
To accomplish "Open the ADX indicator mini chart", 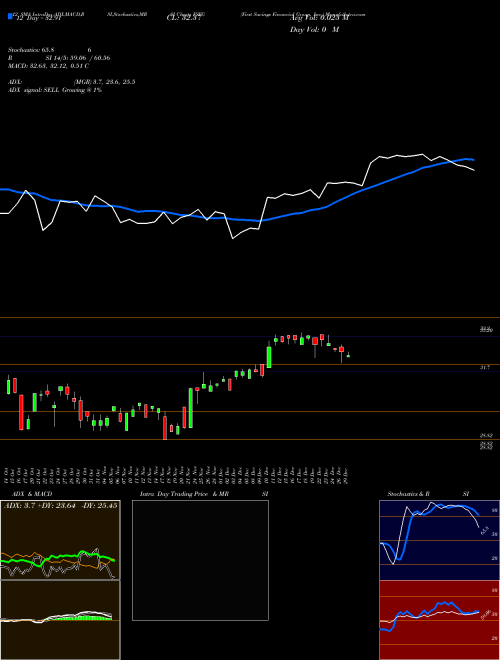I will [60, 540].
